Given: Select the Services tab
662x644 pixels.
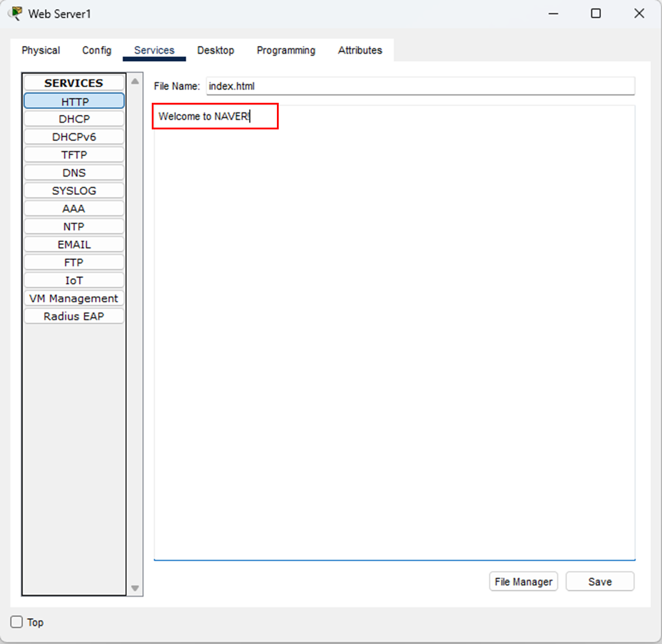Looking at the screenshot, I should [154, 50].
